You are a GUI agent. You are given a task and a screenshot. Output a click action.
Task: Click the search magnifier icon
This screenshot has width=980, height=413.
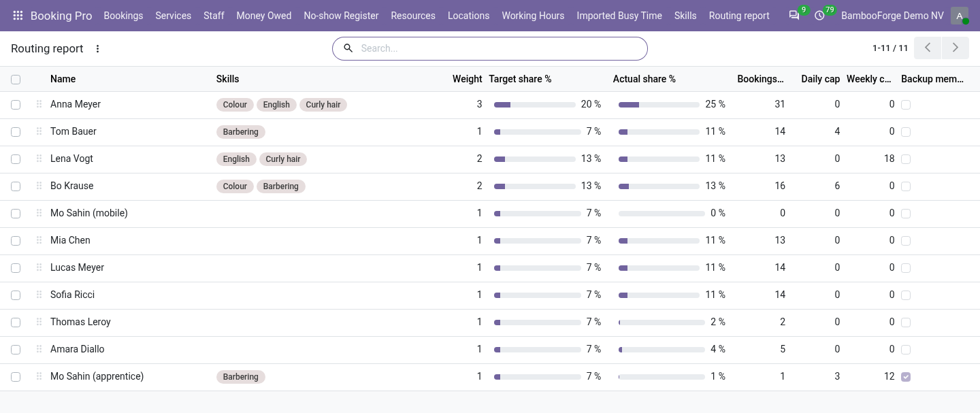pyautogui.click(x=348, y=48)
